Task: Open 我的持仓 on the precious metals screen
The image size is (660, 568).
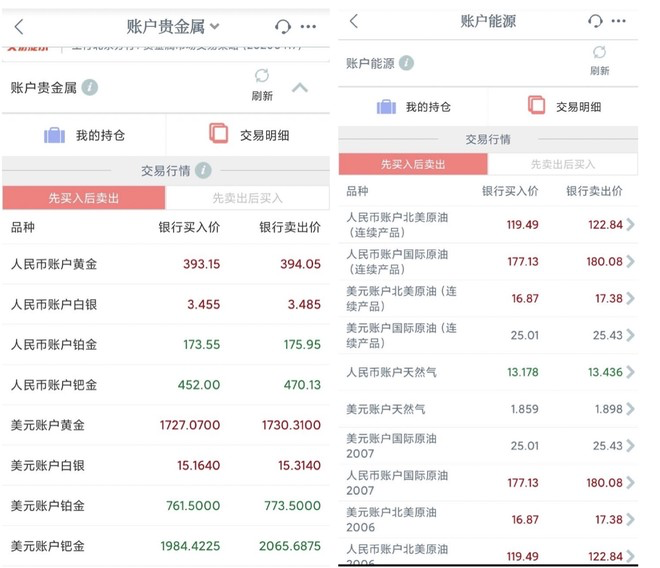Action: click(x=84, y=135)
